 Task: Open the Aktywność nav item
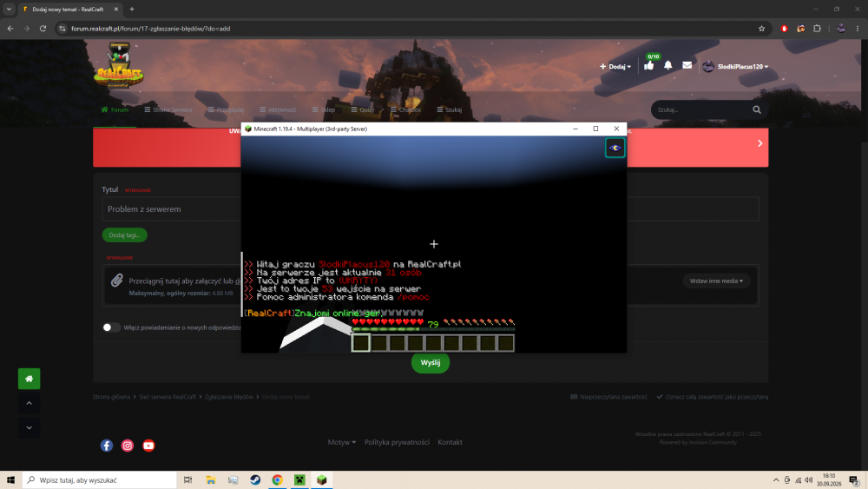point(278,109)
